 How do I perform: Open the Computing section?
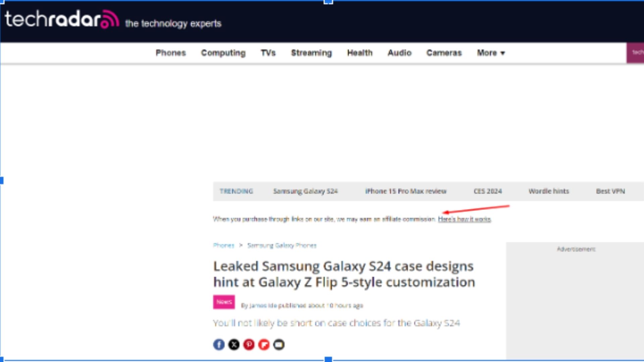coord(223,53)
